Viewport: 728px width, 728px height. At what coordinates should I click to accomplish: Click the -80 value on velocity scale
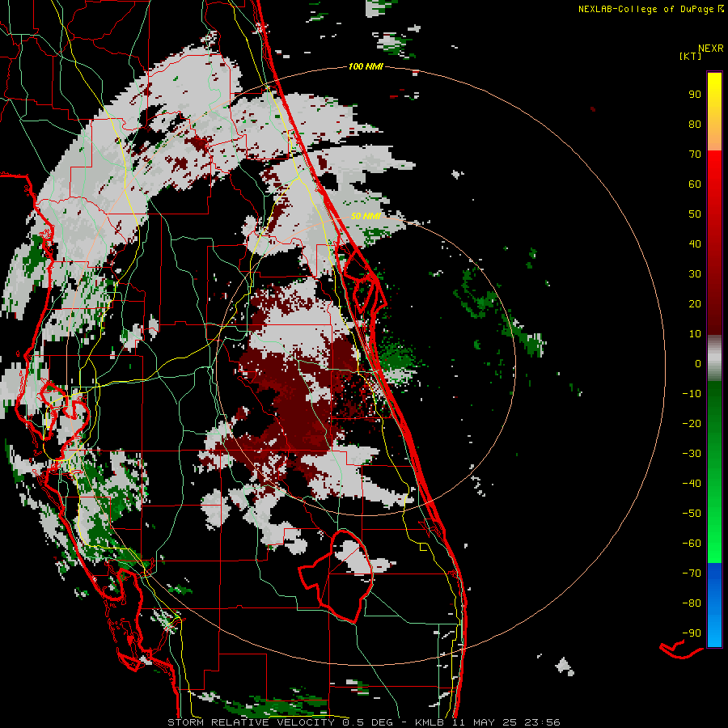click(692, 603)
